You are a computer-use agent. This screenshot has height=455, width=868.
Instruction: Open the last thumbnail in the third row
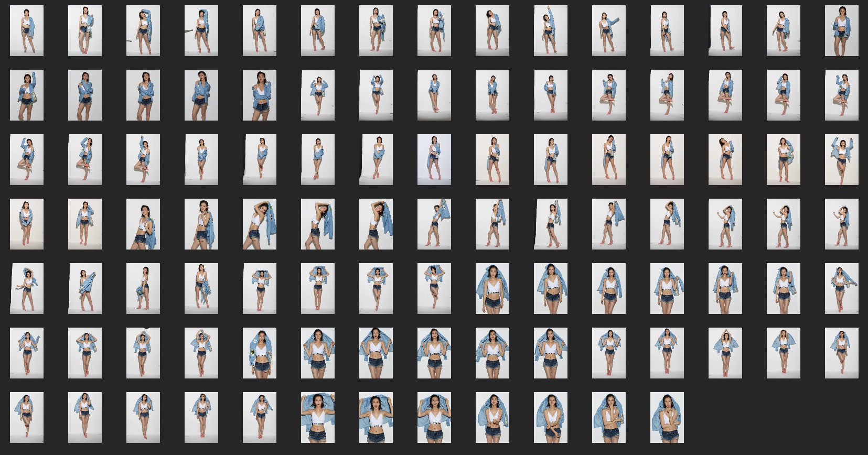(842, 160)
